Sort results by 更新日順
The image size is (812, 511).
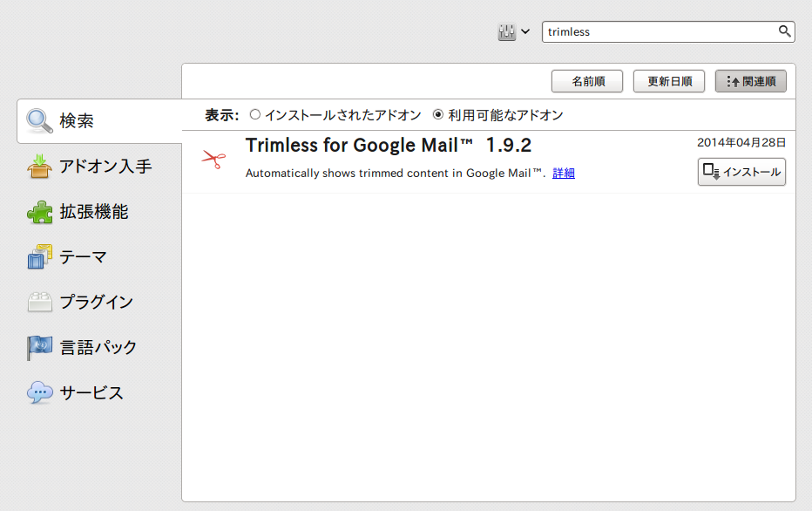tap(669, 81)
